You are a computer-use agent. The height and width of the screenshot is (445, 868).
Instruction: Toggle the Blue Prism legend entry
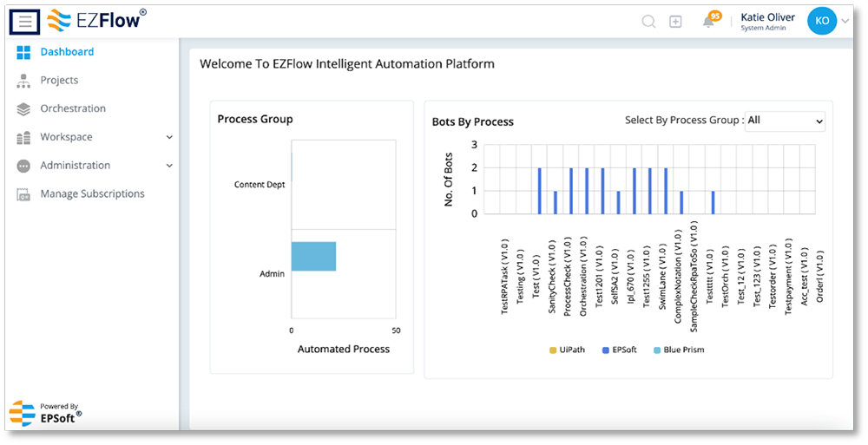[x=679, y=350]
